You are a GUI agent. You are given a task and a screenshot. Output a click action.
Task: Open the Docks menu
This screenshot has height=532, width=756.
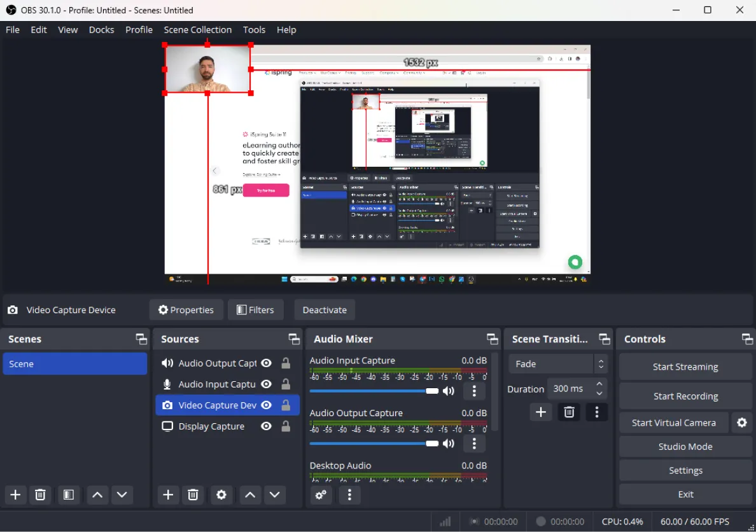(x=101, y=29)
